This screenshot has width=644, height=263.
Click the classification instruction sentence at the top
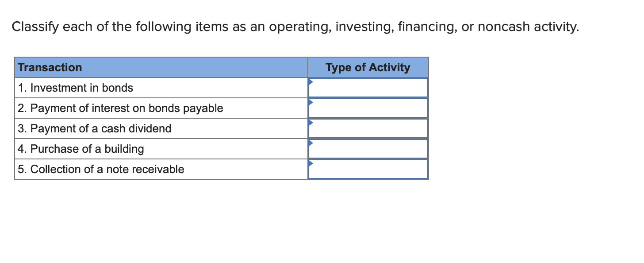pos(295,27)
